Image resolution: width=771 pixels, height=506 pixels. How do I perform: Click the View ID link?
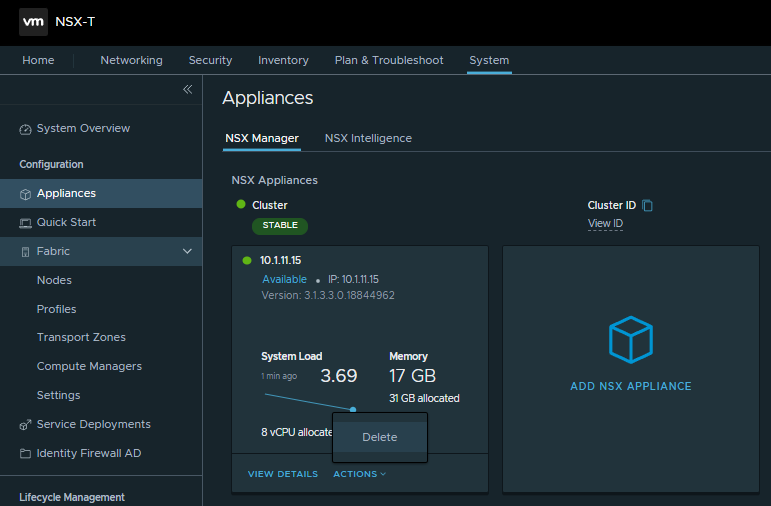pos(605,223)
